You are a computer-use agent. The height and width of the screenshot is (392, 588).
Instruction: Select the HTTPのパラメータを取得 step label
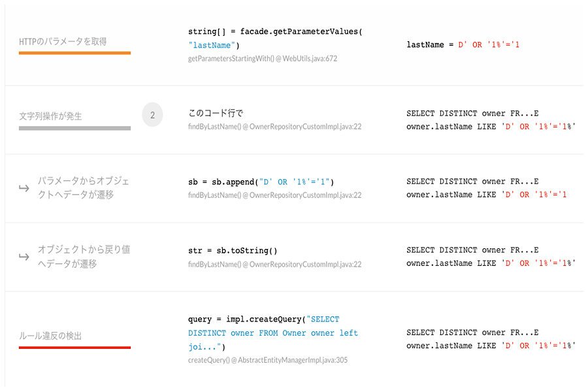tap(63, 41)
